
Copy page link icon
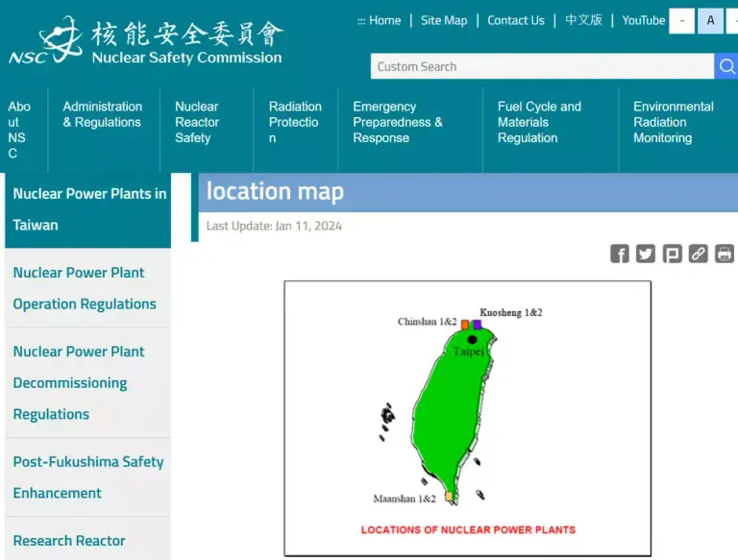[x=698, y=254]
